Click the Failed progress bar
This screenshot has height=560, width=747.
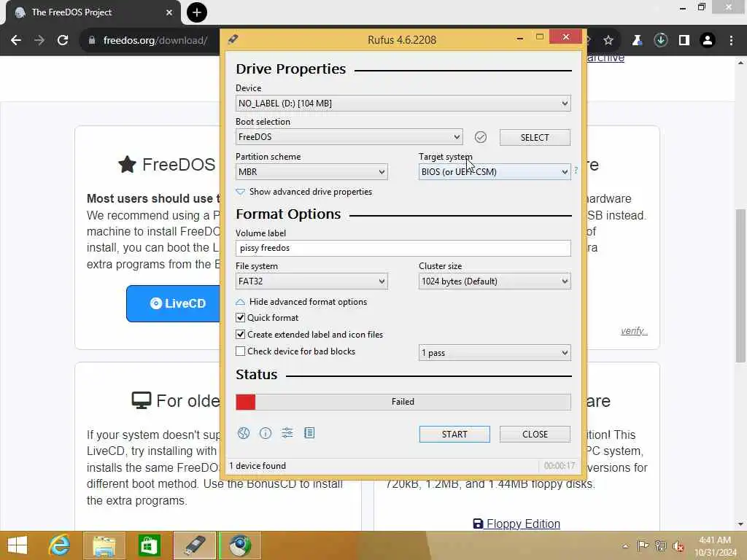coord(403,402)
